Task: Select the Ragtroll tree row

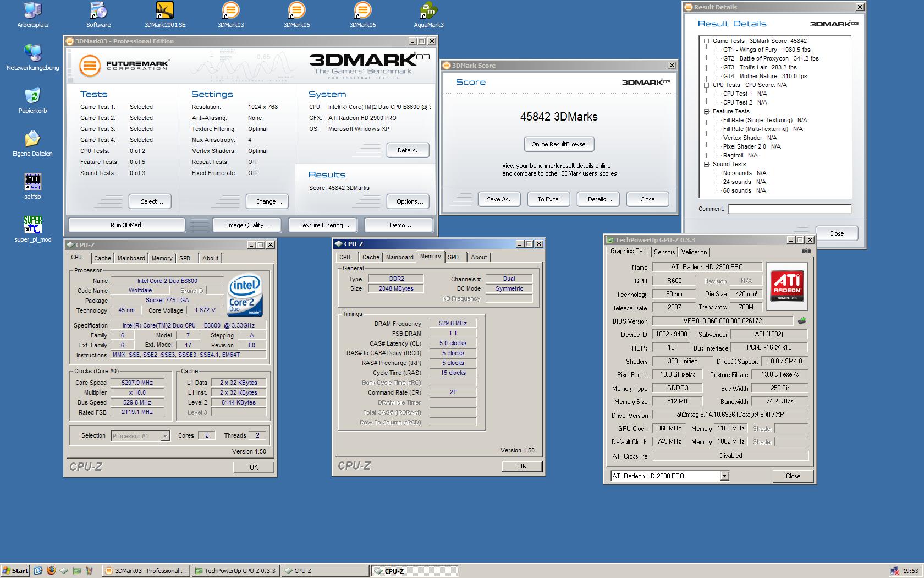Action: pyautogui.click(x=740, y=155)
